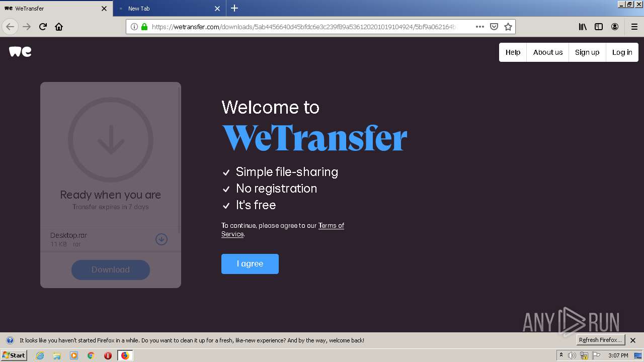Show hidden system tray icons
This screenshot has height=362, width=644.
[x=561, y=355]
